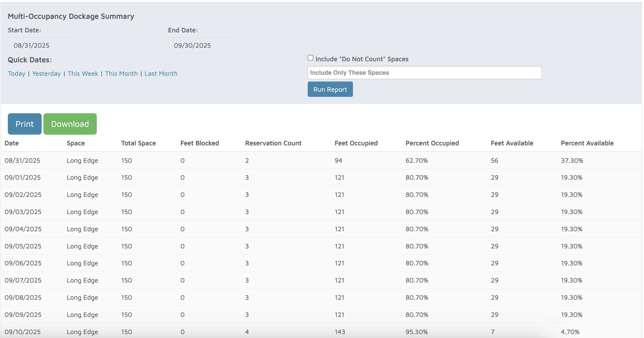
Task: Click the Print button
Action: [x=24, y=124]
